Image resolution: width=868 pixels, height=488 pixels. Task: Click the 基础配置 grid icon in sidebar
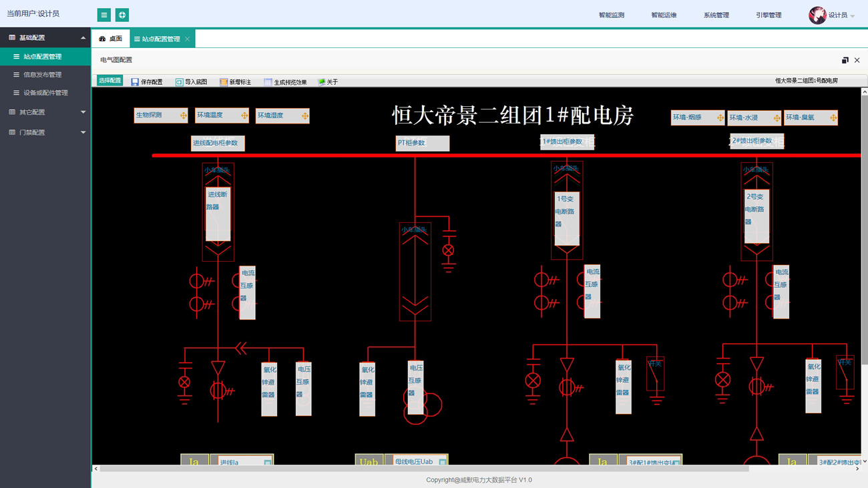point(12,37)
